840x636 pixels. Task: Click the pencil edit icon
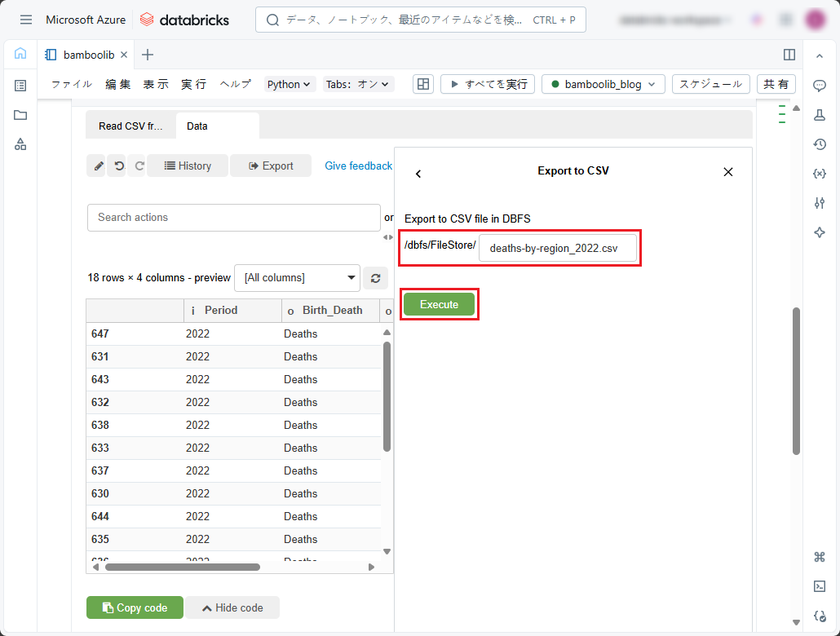point(99,166)
